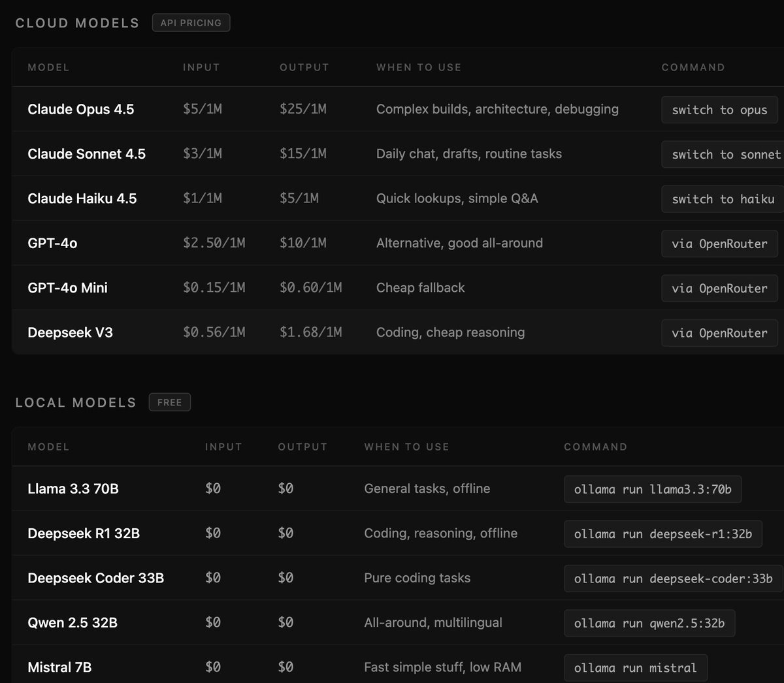784x683 pixels.
Task: Copy the 'ollama run mistral' command
Action: click(x=636, y=668)
